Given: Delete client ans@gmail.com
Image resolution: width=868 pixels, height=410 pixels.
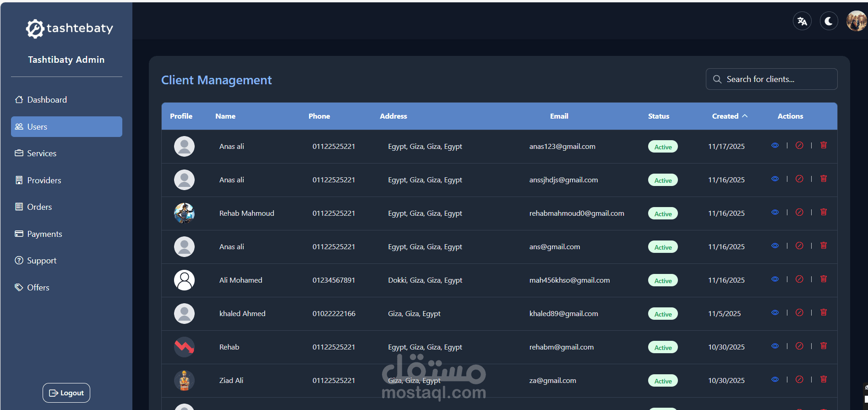Looking at the screenshot, I should point(824,246).
